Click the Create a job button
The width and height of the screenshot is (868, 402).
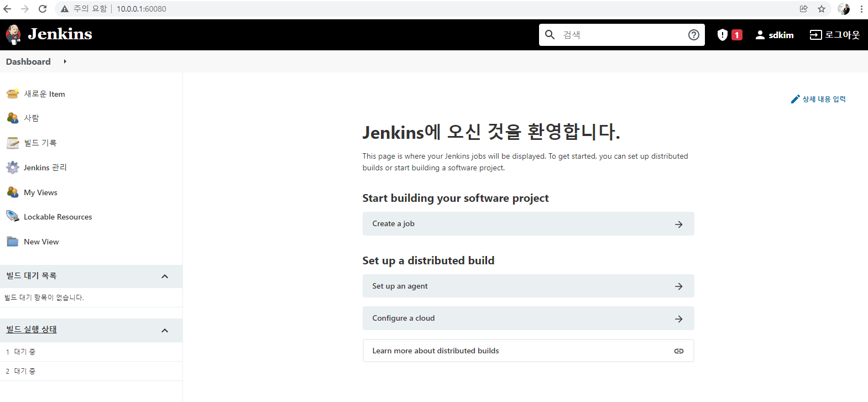pos(528,223)
